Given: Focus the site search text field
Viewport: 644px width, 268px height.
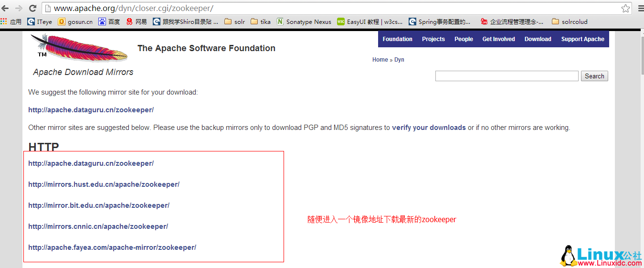Looking at the screenshot, I should click(x=507, y=76).
